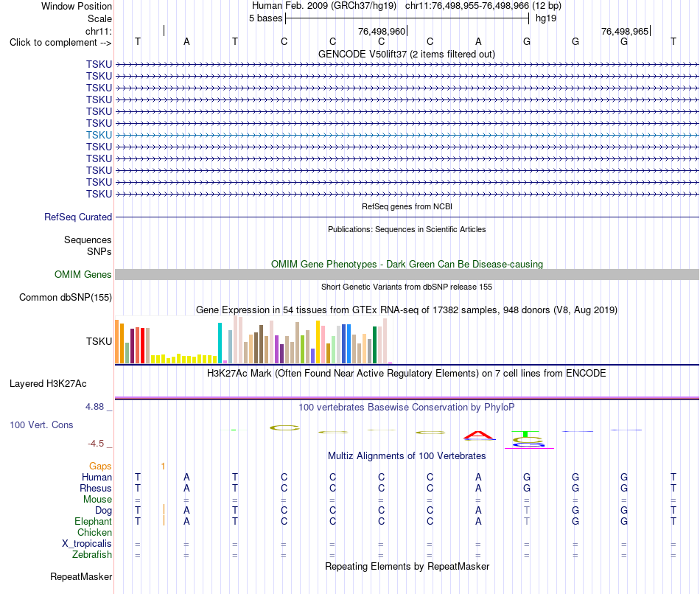Click the '5 bases' scale bar
The image size is (700, 594).
pos(407,18)
